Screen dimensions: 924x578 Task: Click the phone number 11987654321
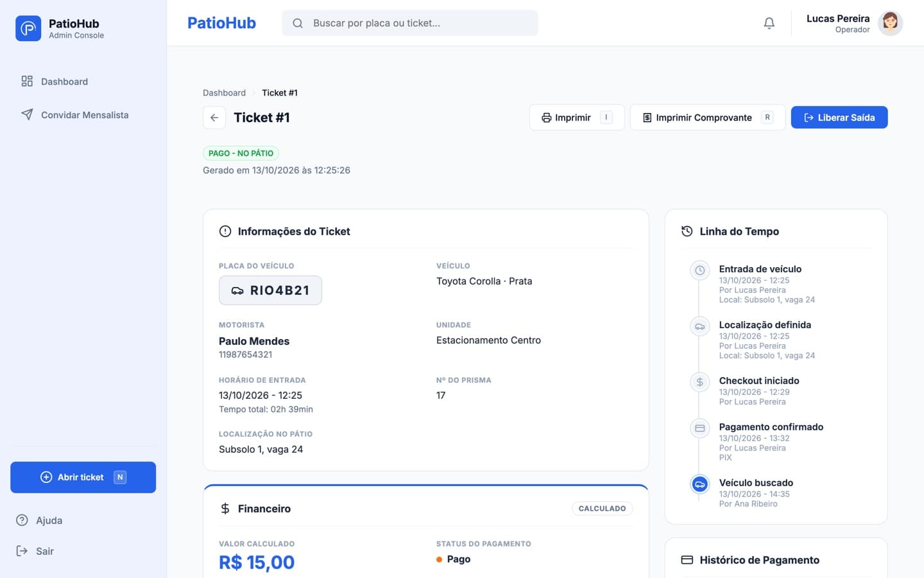(x=245, y=355)
